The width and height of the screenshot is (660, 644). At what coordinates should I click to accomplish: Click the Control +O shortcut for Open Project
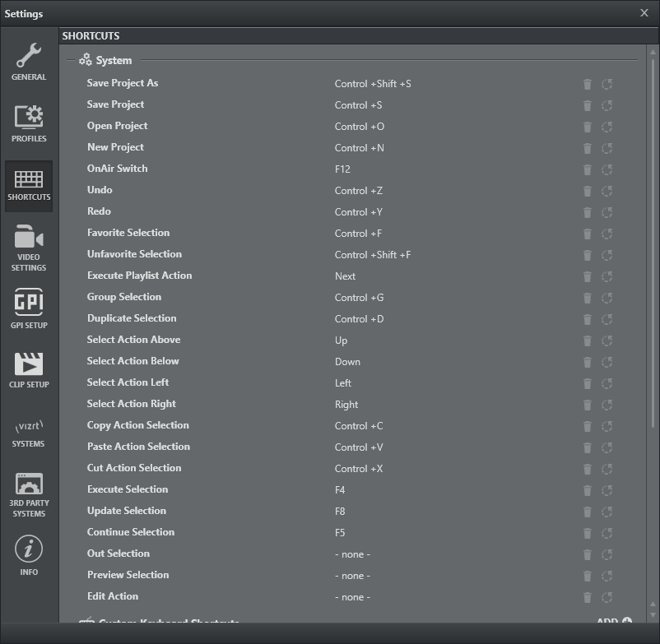pos(360,127)
